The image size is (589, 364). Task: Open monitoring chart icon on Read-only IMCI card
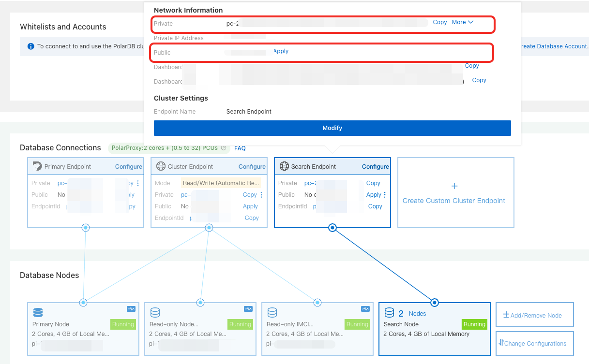365,309
